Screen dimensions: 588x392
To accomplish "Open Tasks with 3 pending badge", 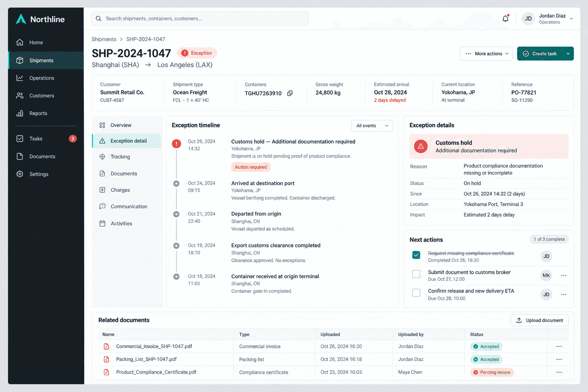I will pos(46,139).
